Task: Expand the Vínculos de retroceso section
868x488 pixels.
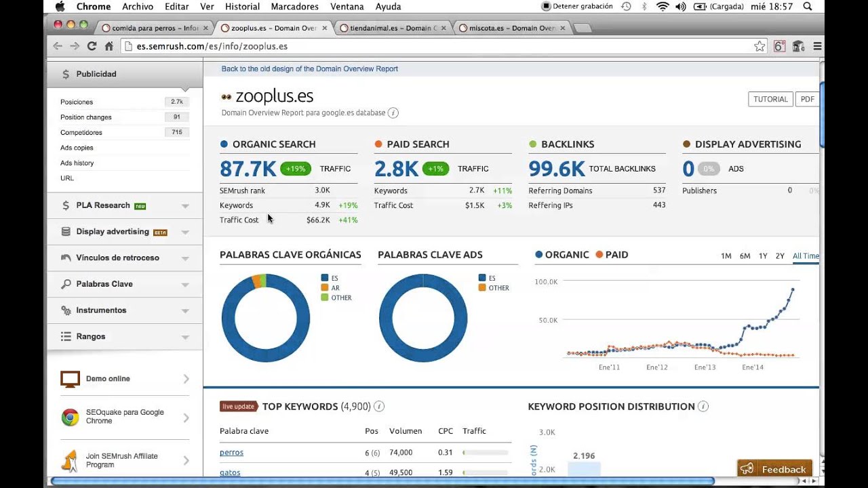Action: point(185,258)
